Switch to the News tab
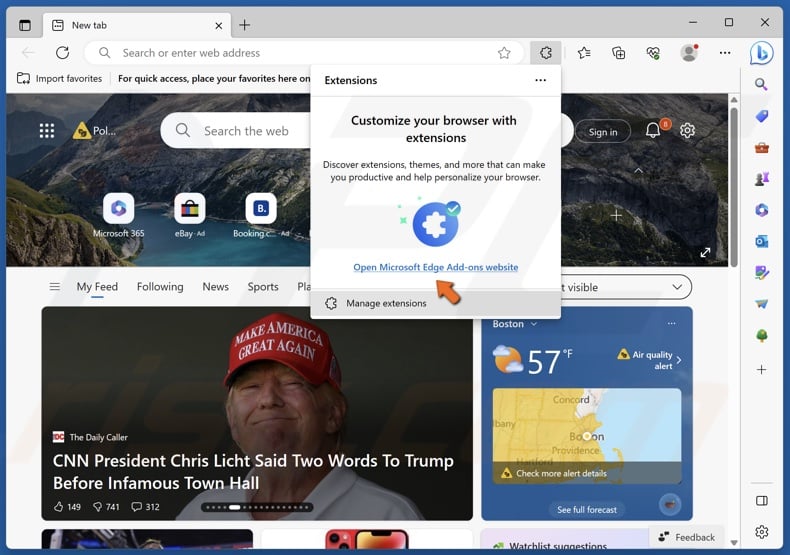 216,287
